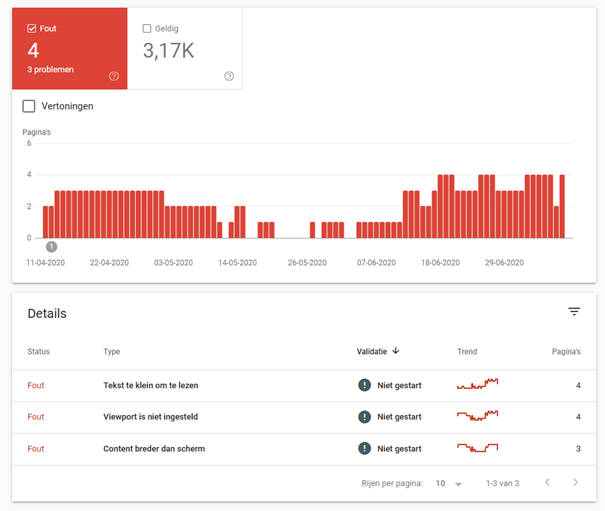605x511 pixels.
Task: Open Content breder dan scherm issue
Action: [154, 448]
